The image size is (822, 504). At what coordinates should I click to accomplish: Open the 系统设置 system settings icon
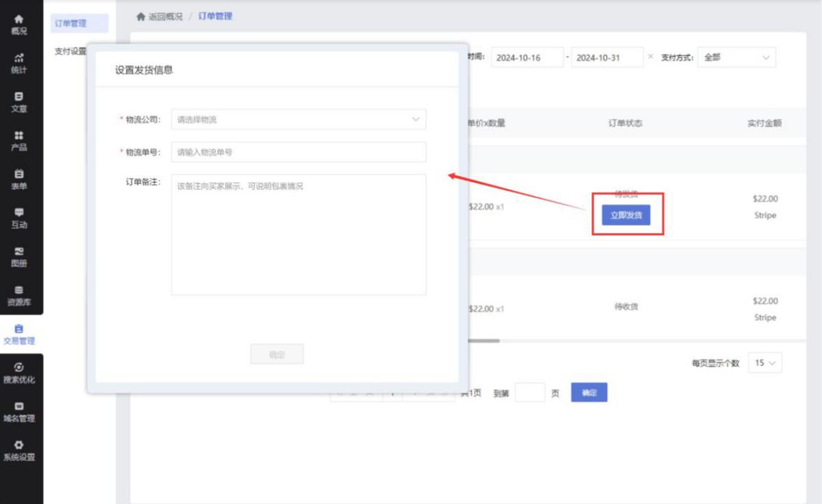click(18, 452)
